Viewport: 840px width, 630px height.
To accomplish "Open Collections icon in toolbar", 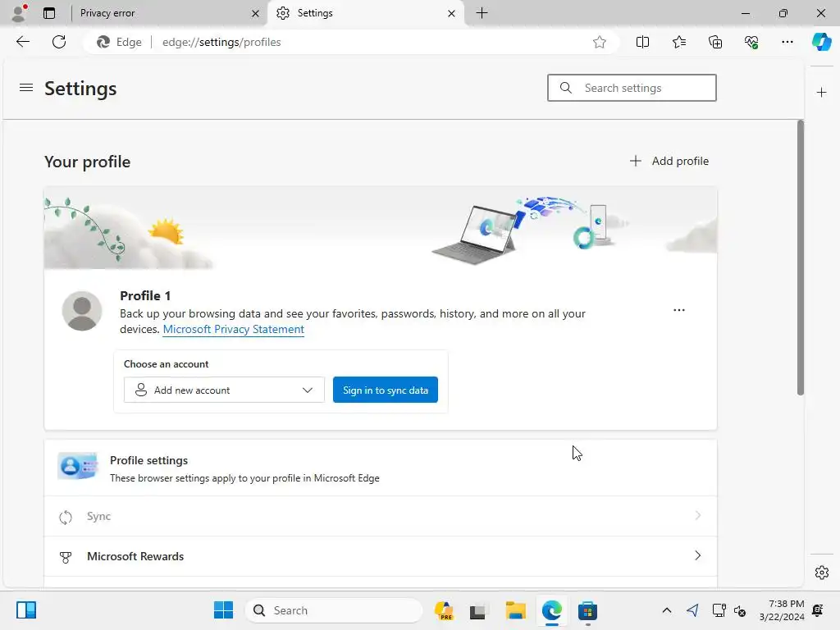I will (715, 42).
